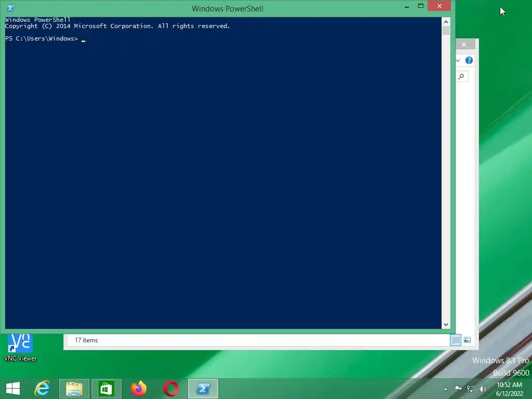The image size is (532, 399).
Task: Open the network tray icon
Action: coord(471,389)
